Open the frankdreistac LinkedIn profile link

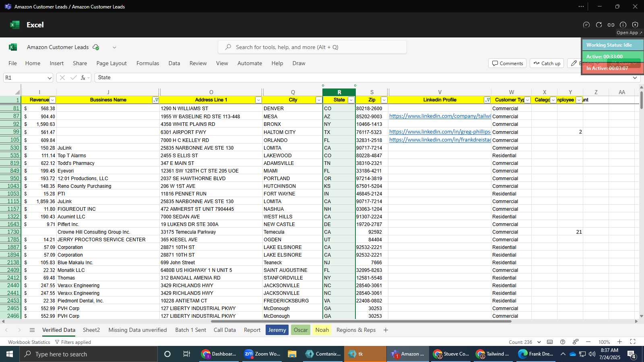[440, 140]
